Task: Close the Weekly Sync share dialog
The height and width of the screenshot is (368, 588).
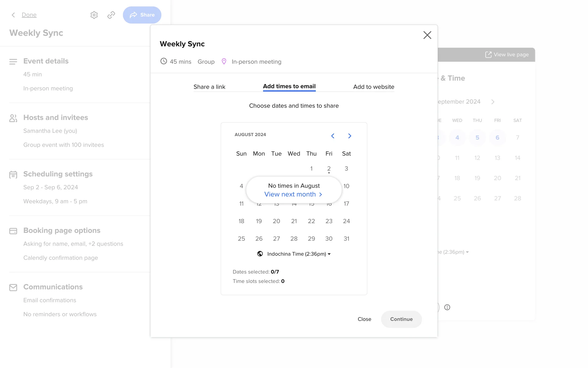Action: (x=427, y=35)
